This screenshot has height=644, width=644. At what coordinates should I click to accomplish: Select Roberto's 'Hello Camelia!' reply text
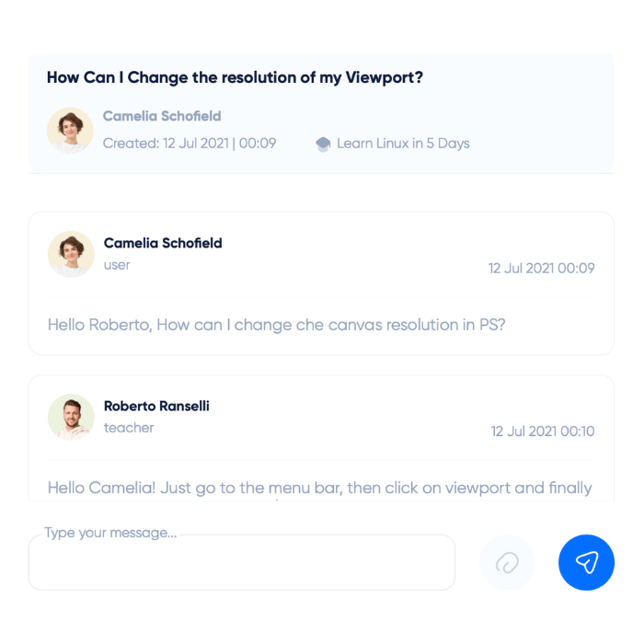click(x=319, y=488)
